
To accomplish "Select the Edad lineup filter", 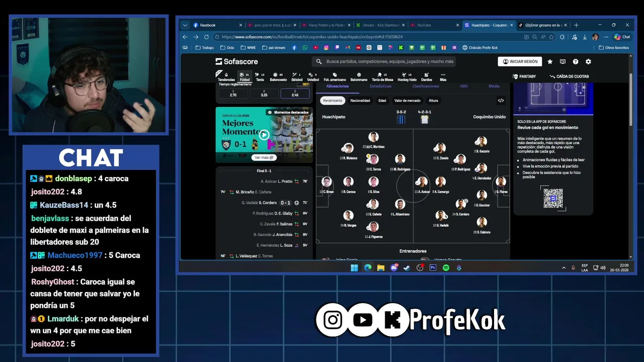I will point(382,101).
